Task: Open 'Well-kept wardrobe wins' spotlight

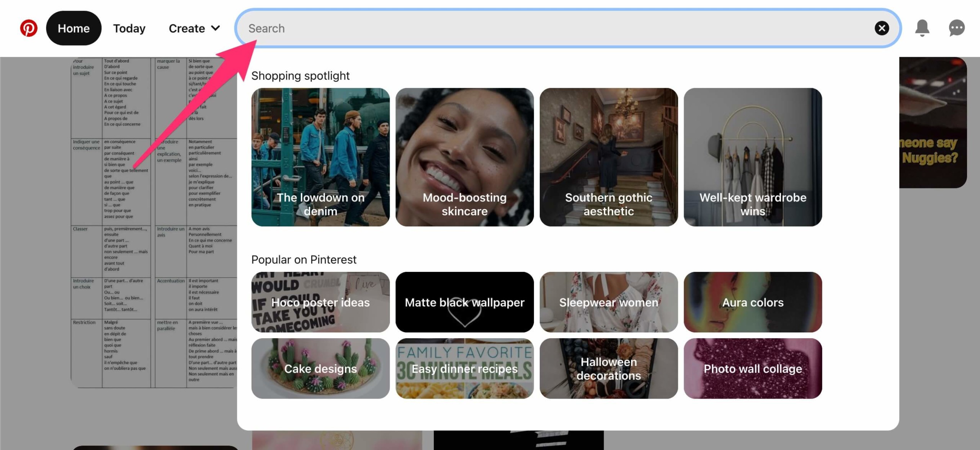Action: click(x=753, y=156)
